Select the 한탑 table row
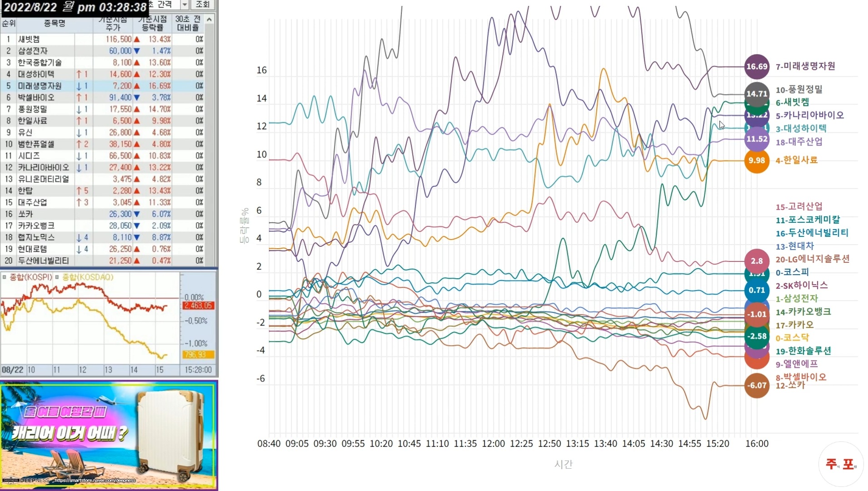 coord(102,191)
